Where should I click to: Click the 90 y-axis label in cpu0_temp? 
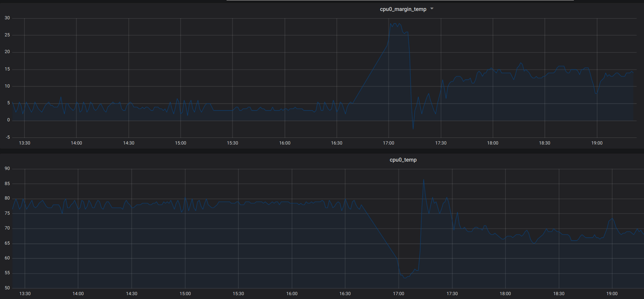coord(7,168)
